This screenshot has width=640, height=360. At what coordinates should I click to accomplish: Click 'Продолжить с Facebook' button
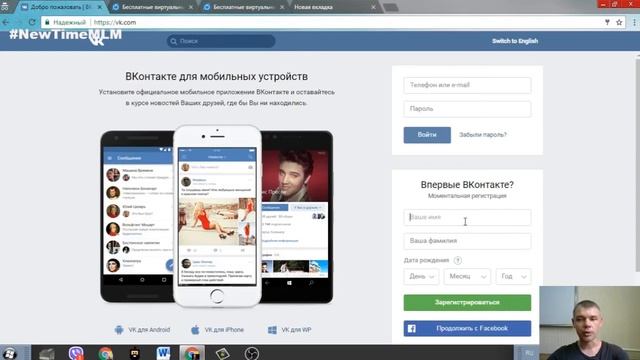(x=467, y=329)
